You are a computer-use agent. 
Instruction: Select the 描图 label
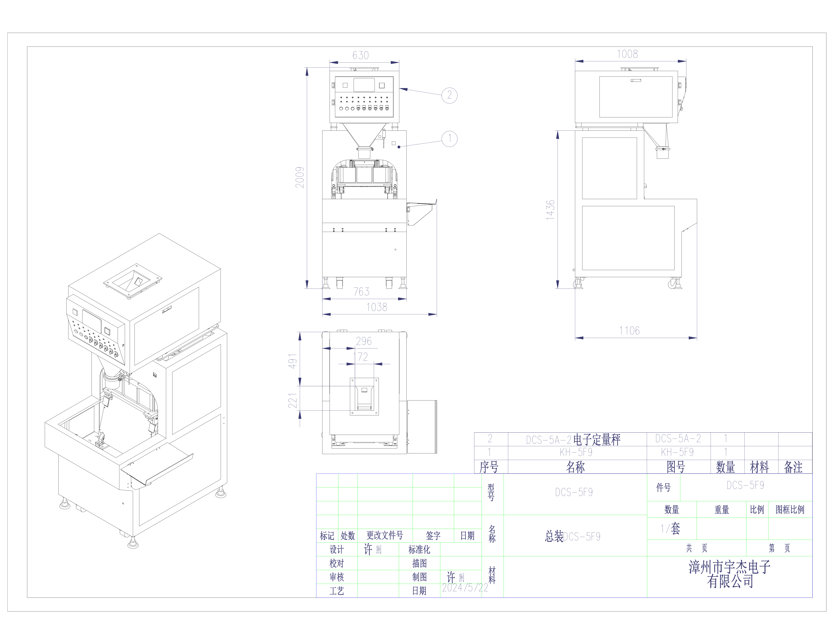419,563
